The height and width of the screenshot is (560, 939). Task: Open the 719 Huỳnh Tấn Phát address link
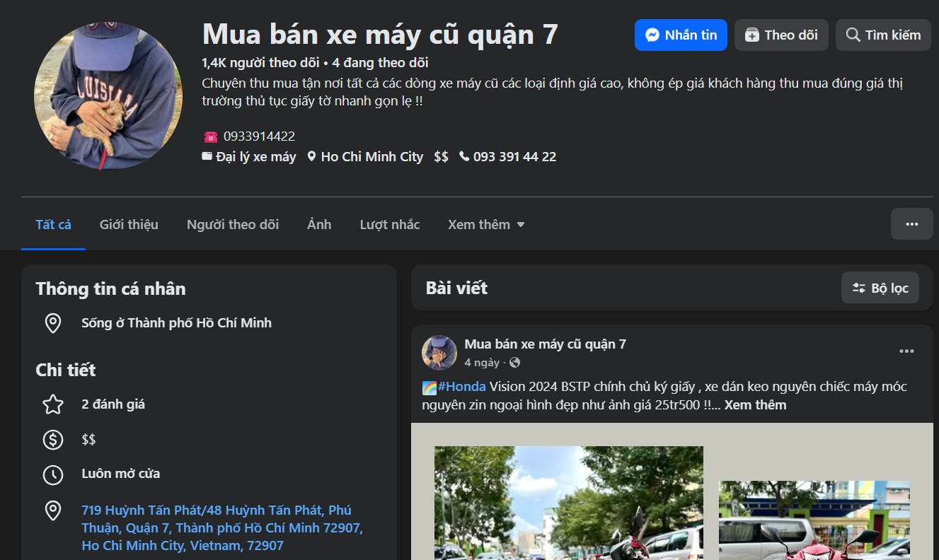point(222,528)
